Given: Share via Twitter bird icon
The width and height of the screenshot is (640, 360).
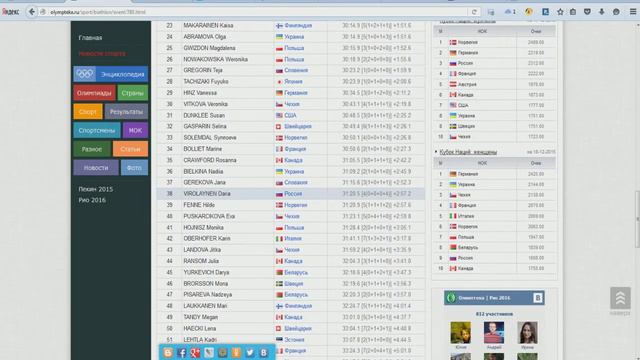Looking at the screenshot, I should [250, 353].
